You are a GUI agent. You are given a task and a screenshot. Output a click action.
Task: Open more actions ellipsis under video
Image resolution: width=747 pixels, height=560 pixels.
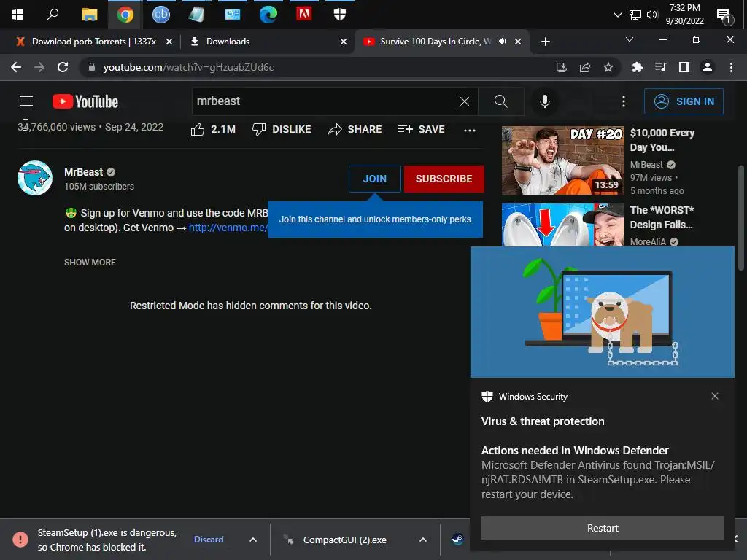[x=470, y=130]
